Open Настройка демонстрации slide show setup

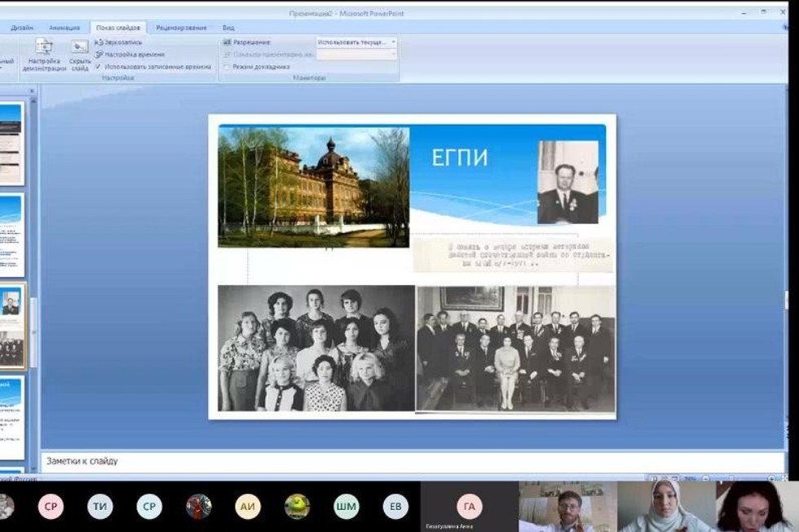(x=43, y=54)
